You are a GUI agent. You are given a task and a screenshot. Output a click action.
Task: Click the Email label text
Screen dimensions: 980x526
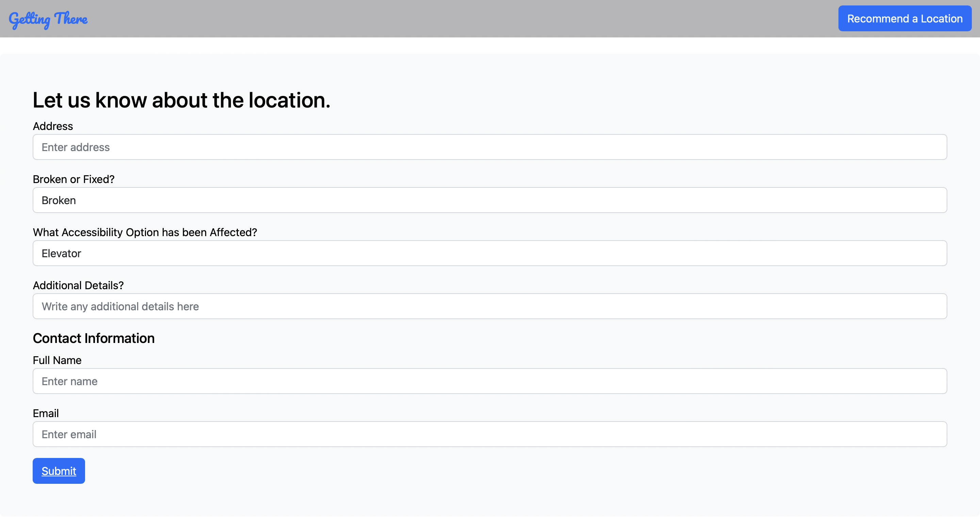tap(46, 413)
